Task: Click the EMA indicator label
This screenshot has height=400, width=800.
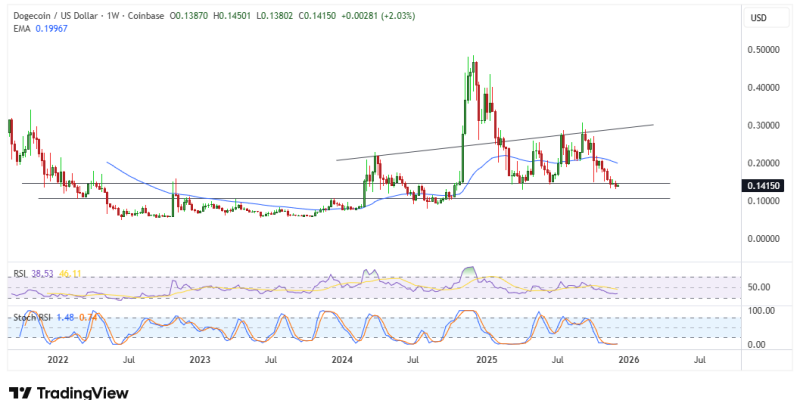Action: [18, 30]
